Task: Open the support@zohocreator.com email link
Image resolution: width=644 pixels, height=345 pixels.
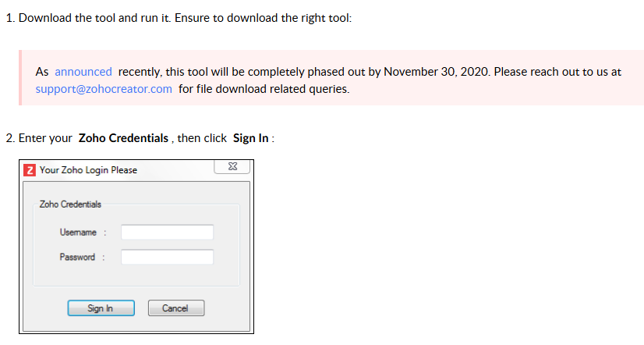Action: click(x=104, y=89)
